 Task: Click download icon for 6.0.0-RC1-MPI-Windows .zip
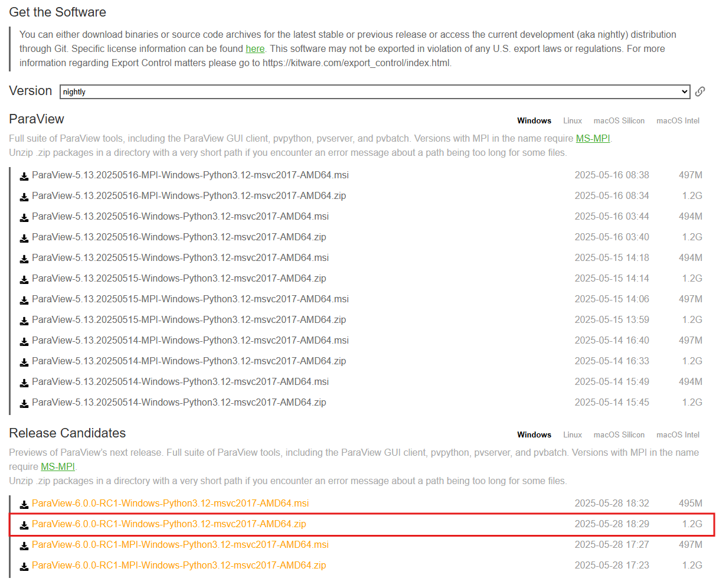pos(24,567)
